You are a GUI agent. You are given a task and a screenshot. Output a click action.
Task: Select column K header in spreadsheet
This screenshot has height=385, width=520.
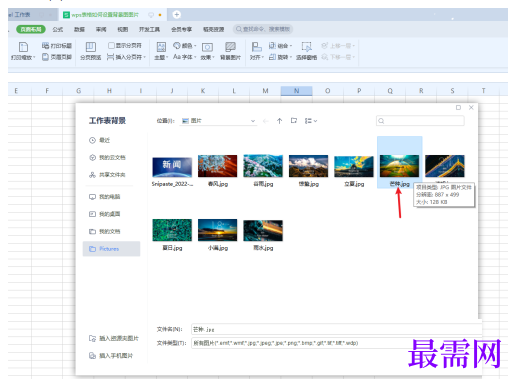[x=203, y=91]
